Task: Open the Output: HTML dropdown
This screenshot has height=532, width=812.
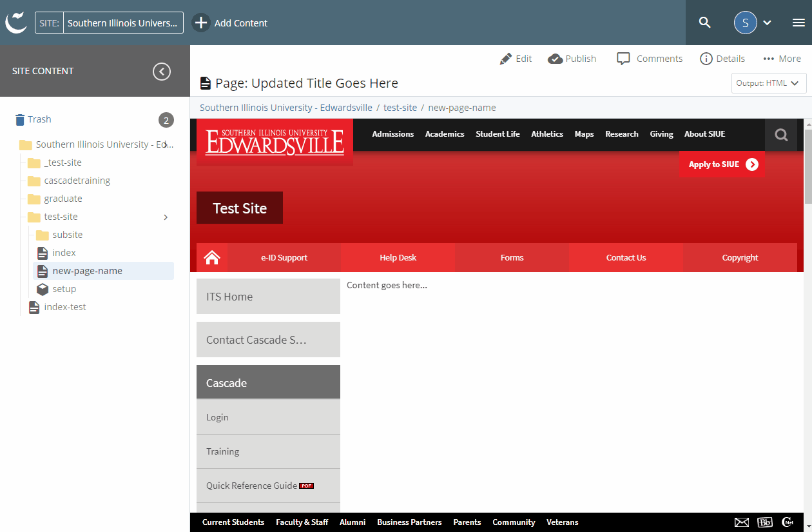Action: (769, 83)
